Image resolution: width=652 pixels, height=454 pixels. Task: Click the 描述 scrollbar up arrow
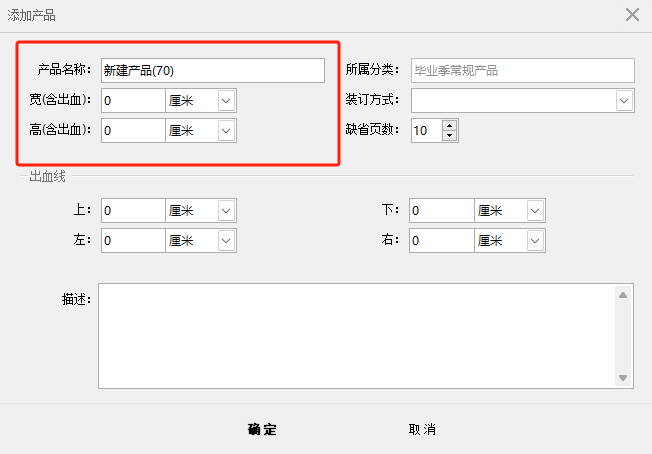pos(623,295)
